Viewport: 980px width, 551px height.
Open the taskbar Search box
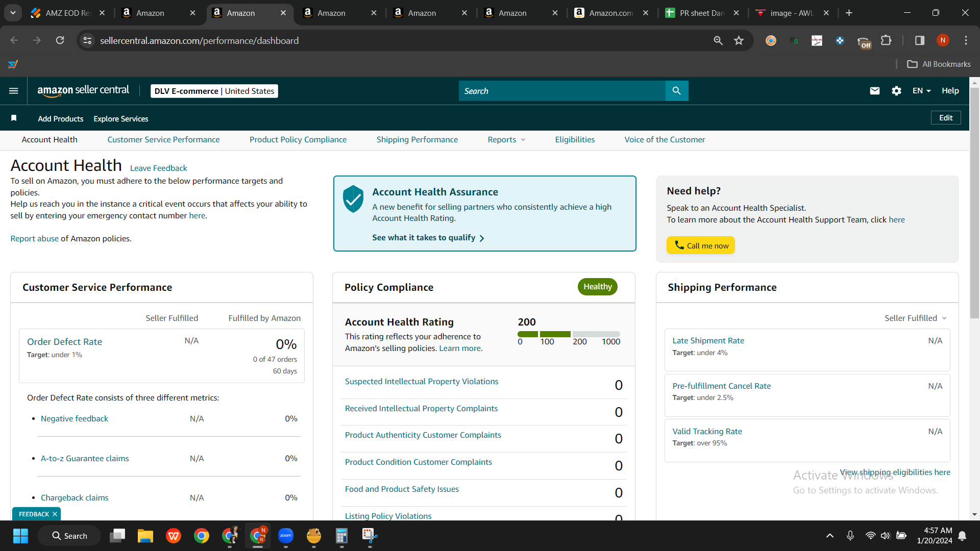point(69,536)
